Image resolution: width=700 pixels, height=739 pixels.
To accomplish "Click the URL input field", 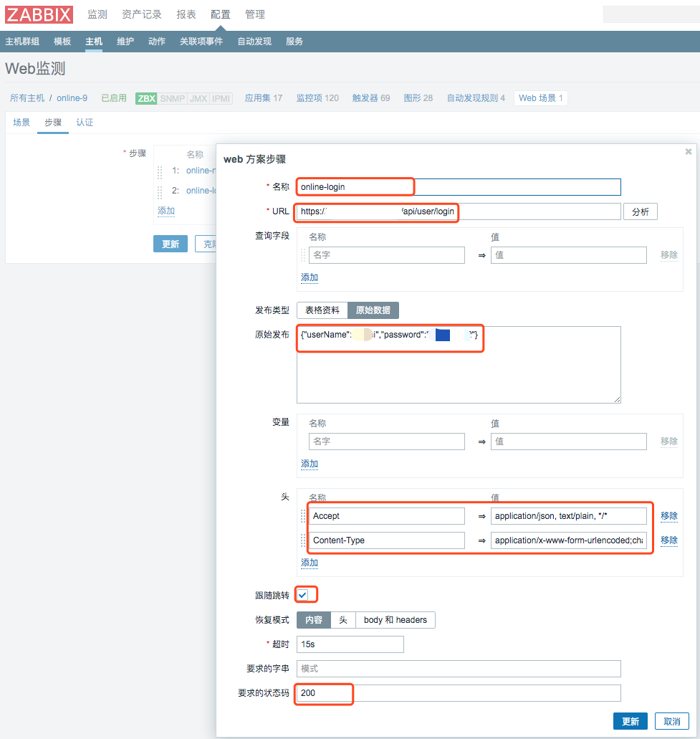I will coord(459,211).
